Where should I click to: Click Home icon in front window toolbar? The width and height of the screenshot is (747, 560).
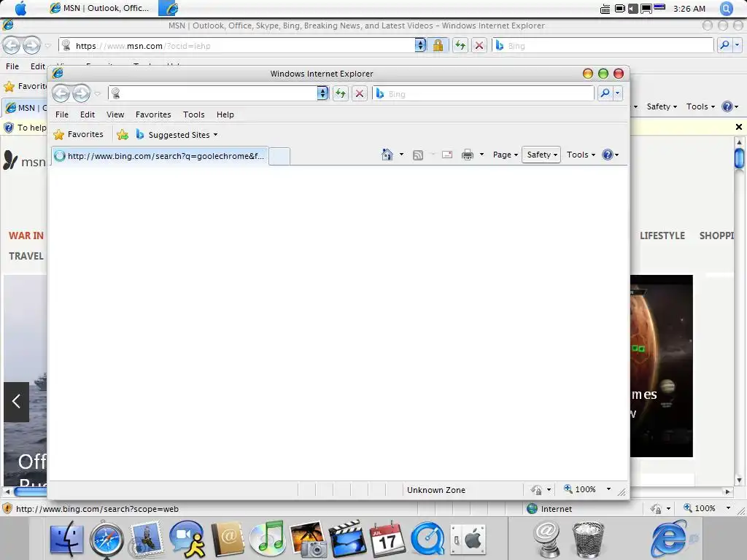click(x=387, y=155)
